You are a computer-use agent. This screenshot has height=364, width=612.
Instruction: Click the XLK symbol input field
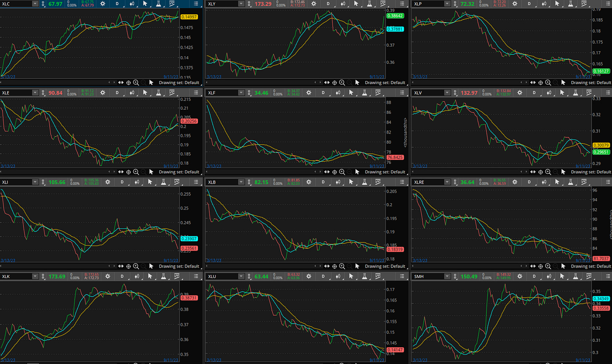coord(16,276)
